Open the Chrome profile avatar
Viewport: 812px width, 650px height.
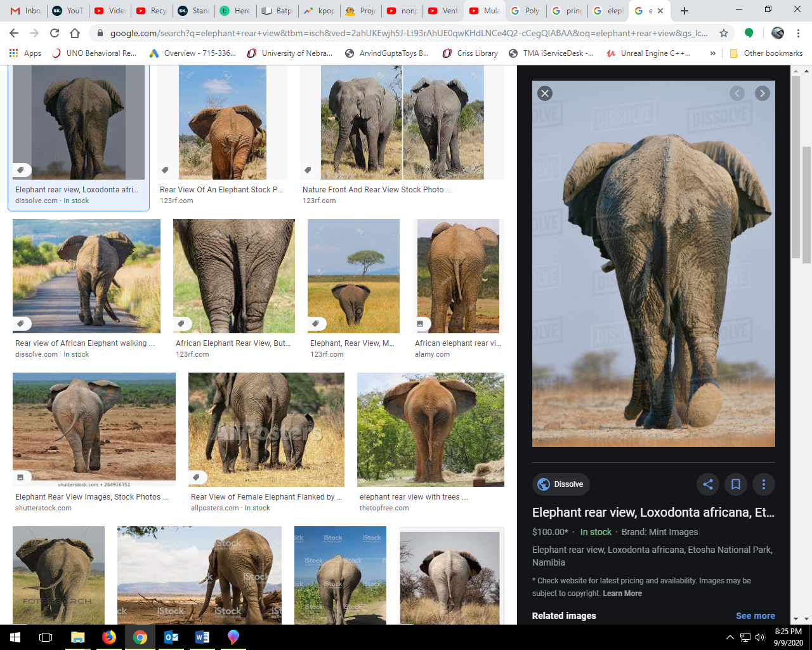[778, 33]
